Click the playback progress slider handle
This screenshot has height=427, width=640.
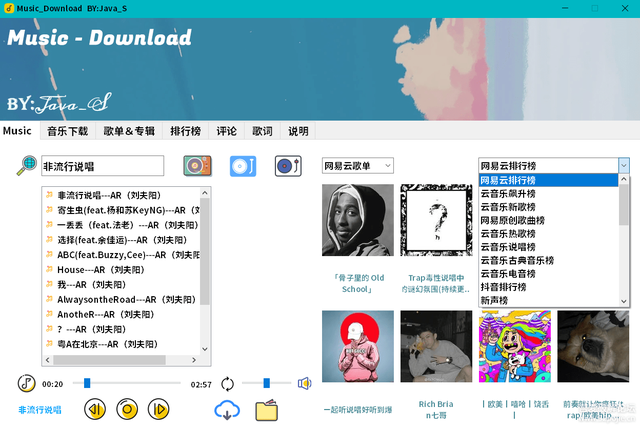[87, 383]
